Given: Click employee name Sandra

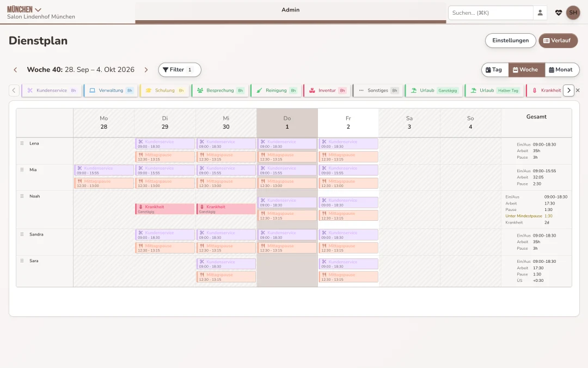Looking at the screenshot, I should (36, 234).
